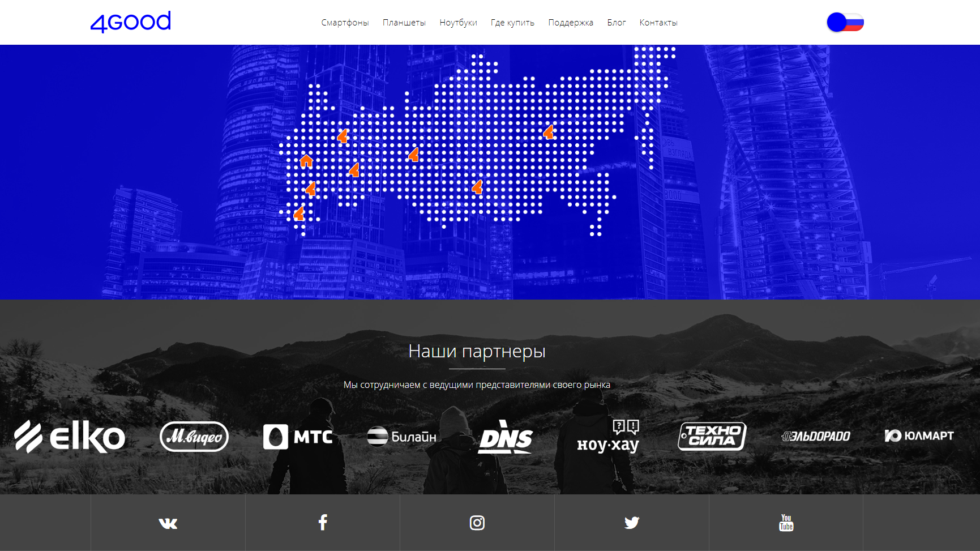Viewport: 980px width, 551px height.
Task: Toggle the Russian flag language switch
Action: [845, 22]
